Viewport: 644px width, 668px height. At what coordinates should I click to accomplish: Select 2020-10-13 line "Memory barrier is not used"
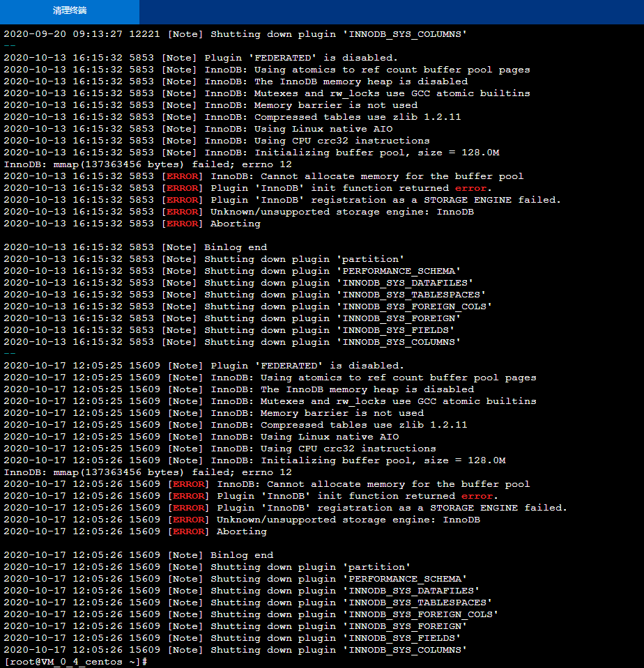(x=210, y=105)
